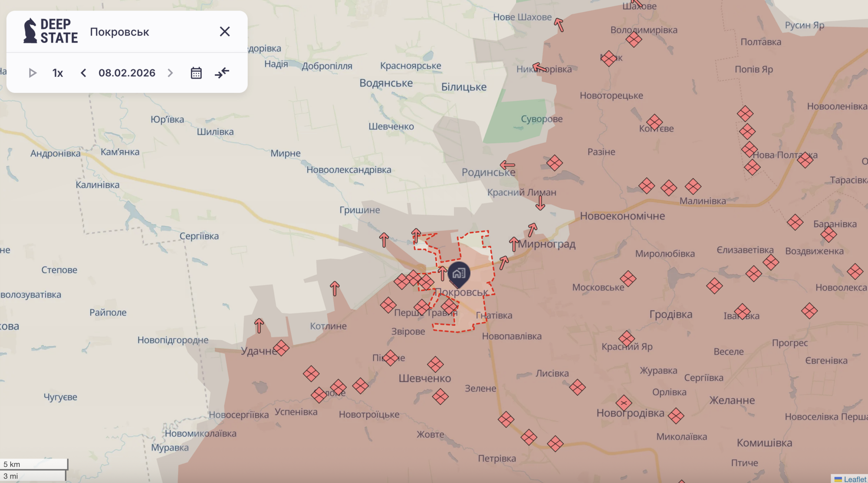Click the Мирноград city label
This screenshot has width=868, height=483.
(x=547, y=244)
